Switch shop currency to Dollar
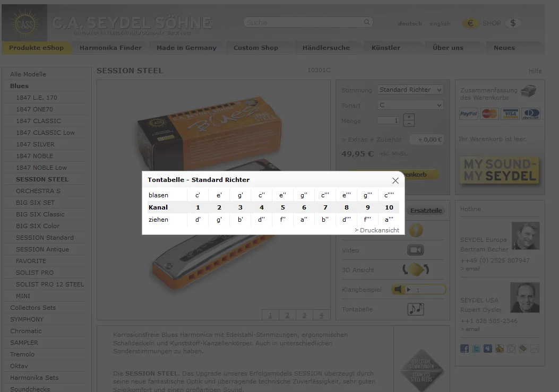This screenshot has width=559, height=392. pos(513,23)
